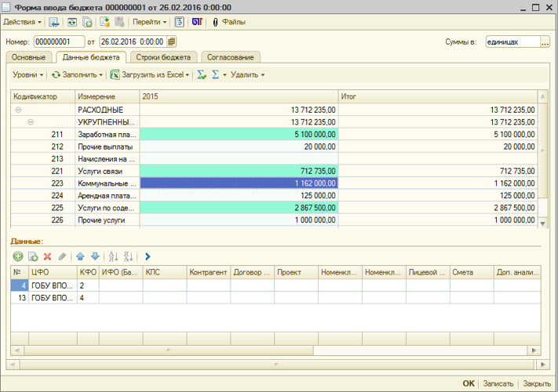Collapse the УКРУПНЕННЫ... tree node

(x=31, y=122)
